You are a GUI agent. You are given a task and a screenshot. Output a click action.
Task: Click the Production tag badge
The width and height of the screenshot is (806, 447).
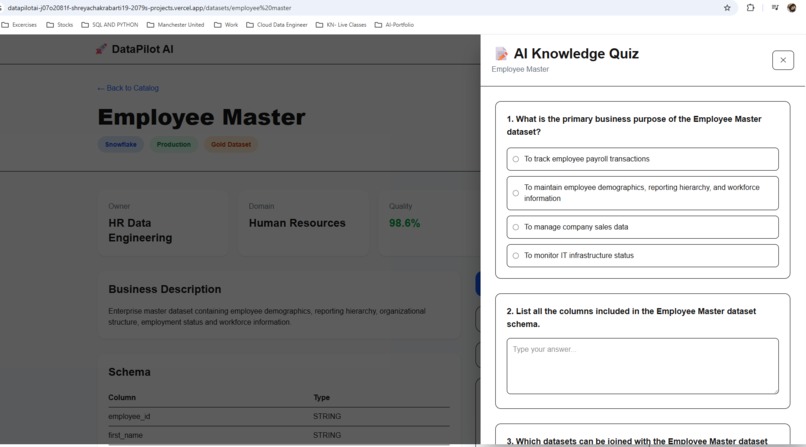(174, 144)
